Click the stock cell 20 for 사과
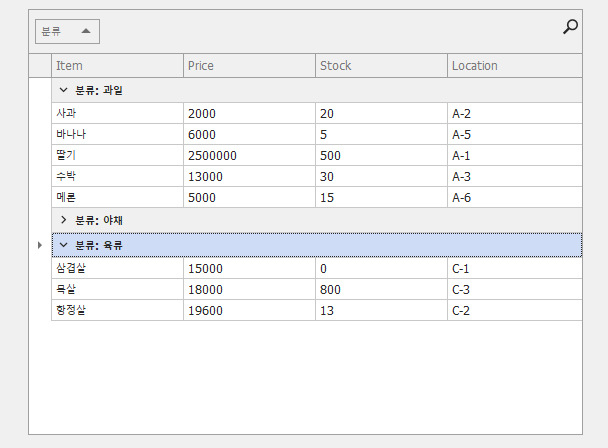Viewport: 608px width, 448px height. (x=382, y=113)
